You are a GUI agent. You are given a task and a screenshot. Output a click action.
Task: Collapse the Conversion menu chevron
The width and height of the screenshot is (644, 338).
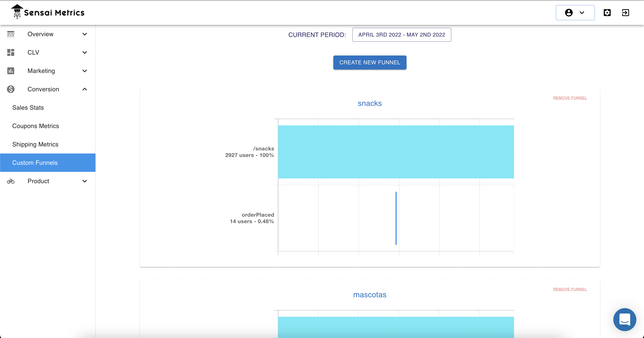pyautogui.click(x=85, y=89)
